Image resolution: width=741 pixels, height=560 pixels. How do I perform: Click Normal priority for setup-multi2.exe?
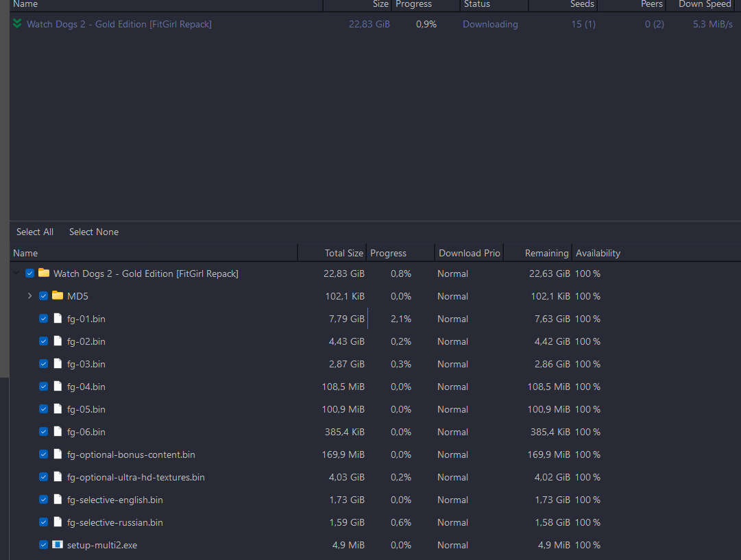[452, 546]
